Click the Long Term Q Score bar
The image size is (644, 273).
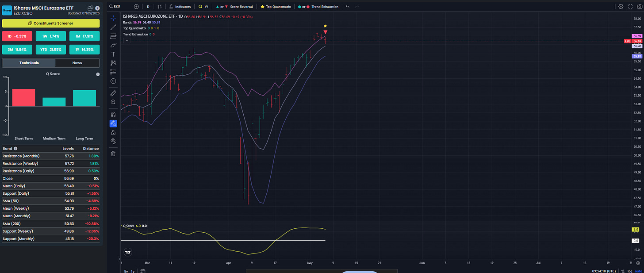84,98
